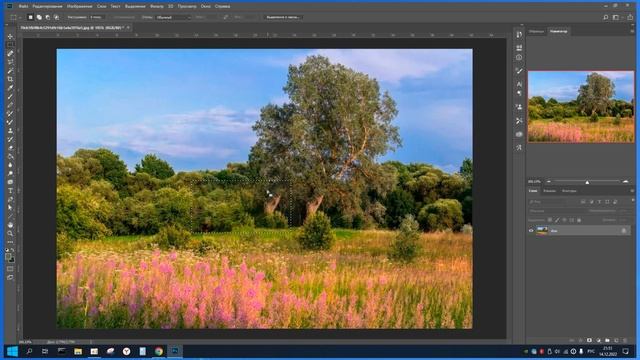Choose New Selection mode in options bar

click(31, 17)
